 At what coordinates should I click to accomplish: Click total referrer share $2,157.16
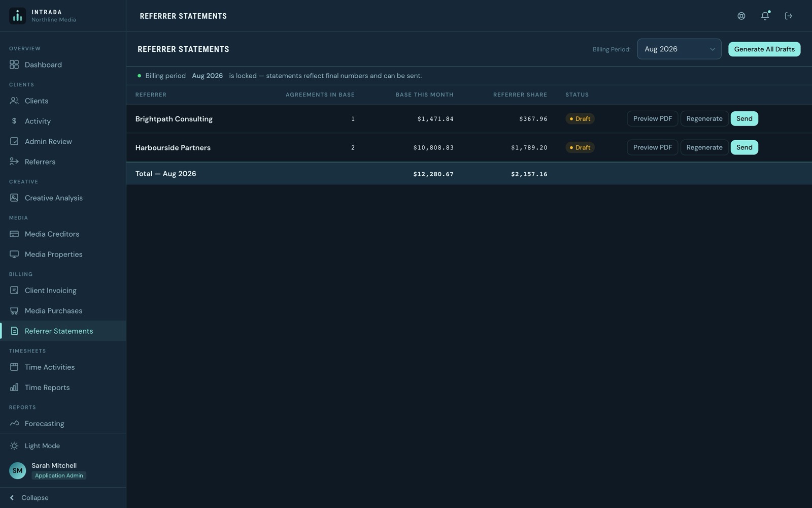click(x=529, y=174)
